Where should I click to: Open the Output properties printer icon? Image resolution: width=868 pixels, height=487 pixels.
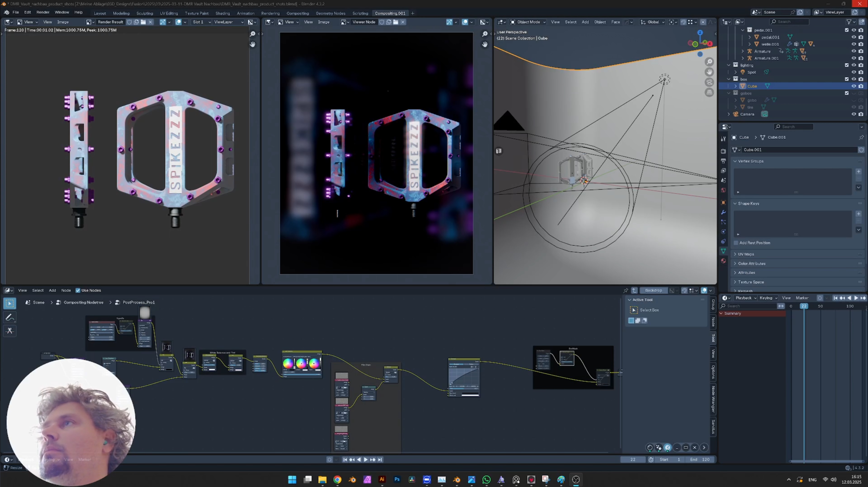pos(723,161)
